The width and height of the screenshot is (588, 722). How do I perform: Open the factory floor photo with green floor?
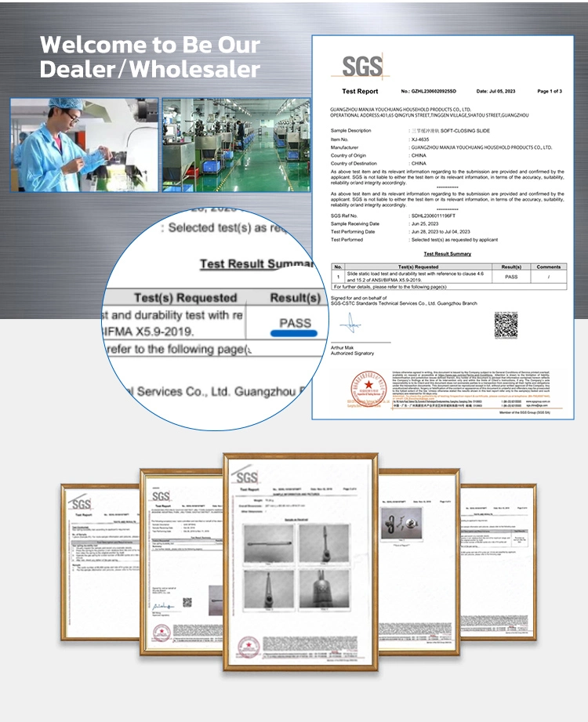pyautogui.click(x=236, y=144)
